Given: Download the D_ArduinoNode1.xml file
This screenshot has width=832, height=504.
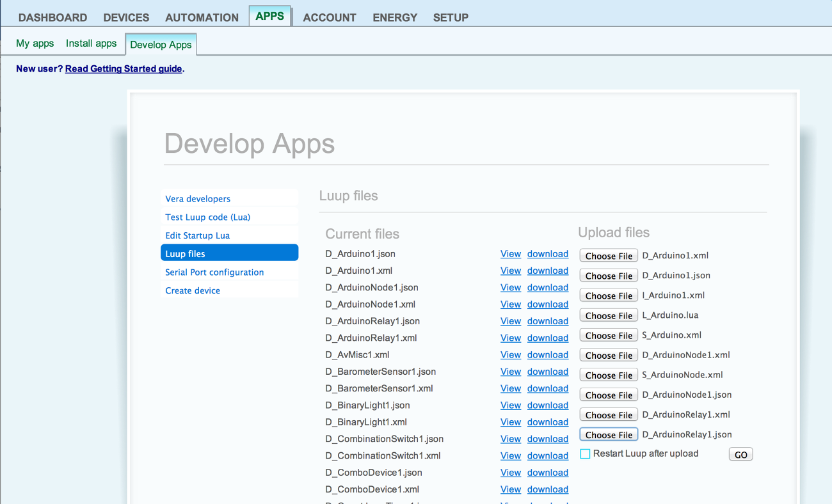Looking at the screenshot, I should pos(547,304).
